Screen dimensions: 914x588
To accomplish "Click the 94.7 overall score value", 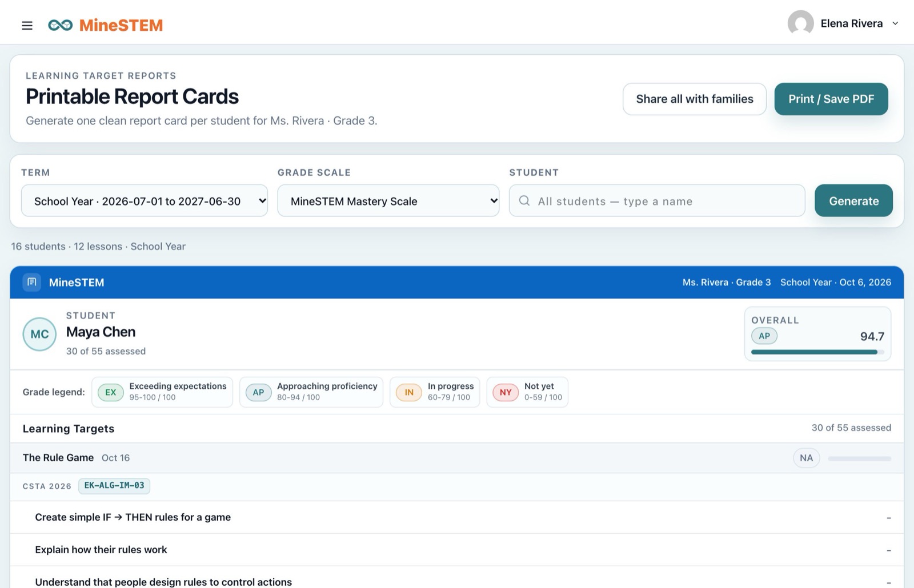I will (872, 336).
